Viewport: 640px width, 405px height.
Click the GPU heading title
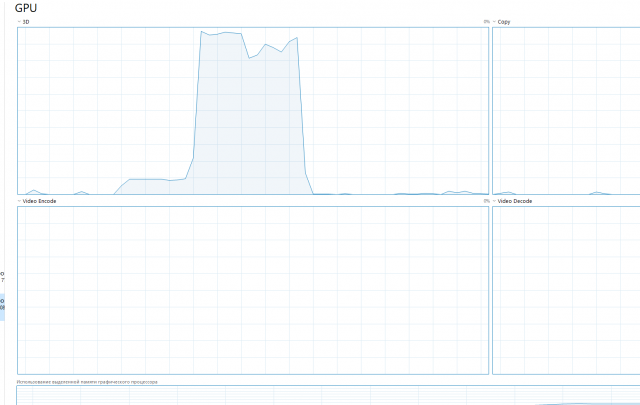click(26, 7)
